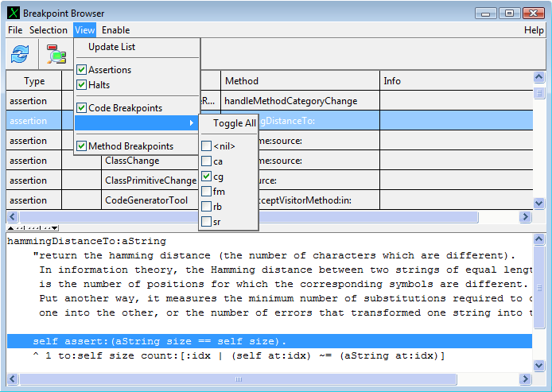Click table vertical scrollbar up arrow

pyautogui.click(x=539, y=76)
